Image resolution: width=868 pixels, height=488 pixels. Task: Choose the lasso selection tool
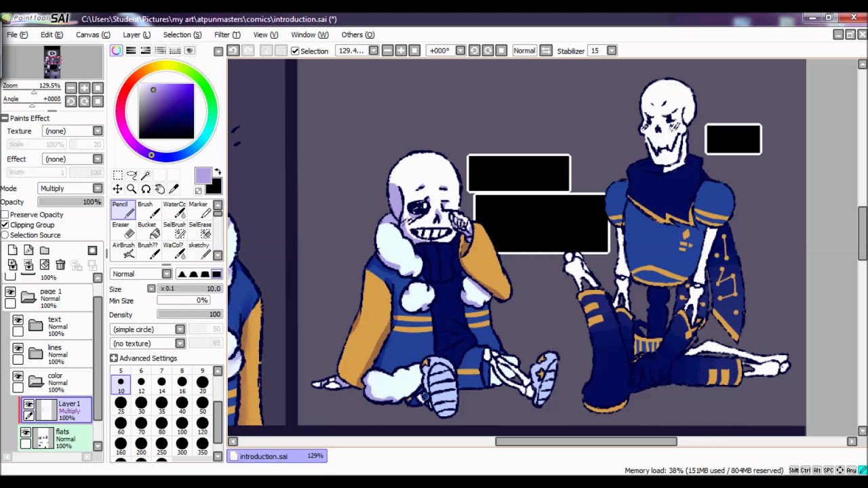tap(132, 175)
